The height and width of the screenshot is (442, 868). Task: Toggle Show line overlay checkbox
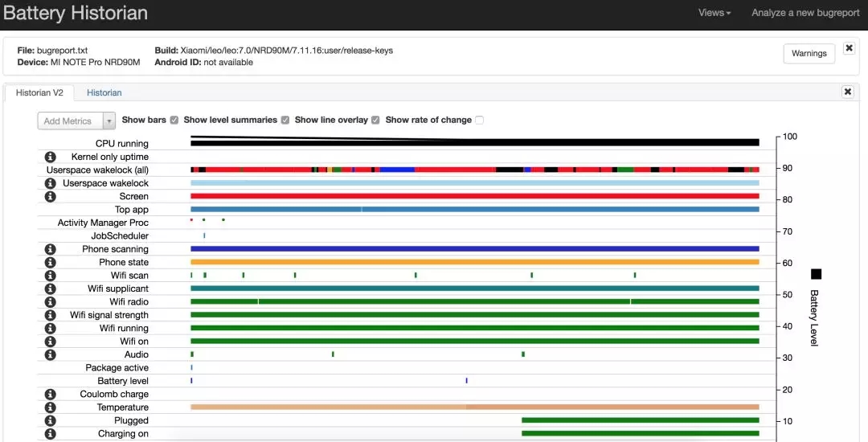[x=375, y=120]
